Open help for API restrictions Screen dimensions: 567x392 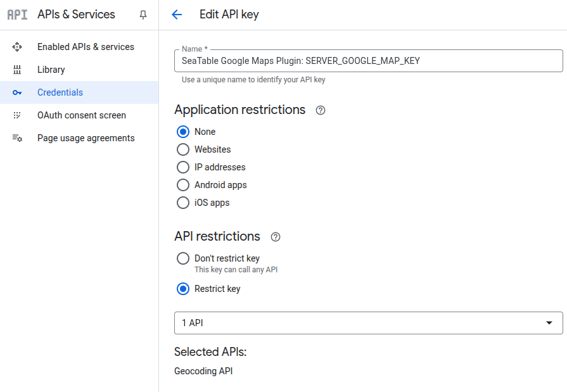click(275, 237)
